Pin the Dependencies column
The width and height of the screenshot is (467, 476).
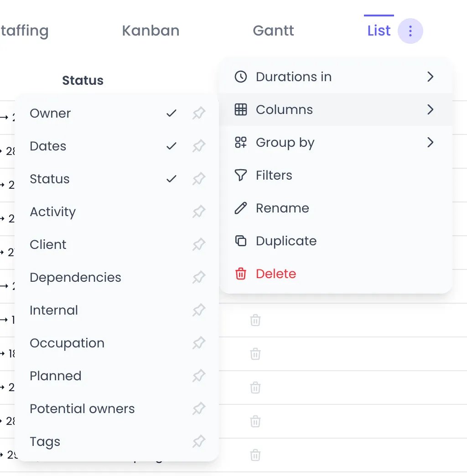(x=199, y=277)
